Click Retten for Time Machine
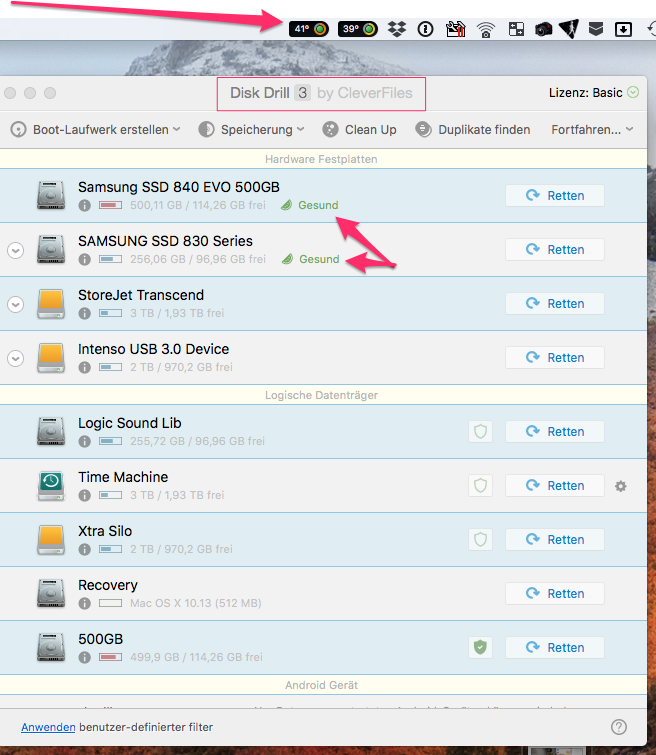Viewport: 656px width, 755px height. (555, 485)
